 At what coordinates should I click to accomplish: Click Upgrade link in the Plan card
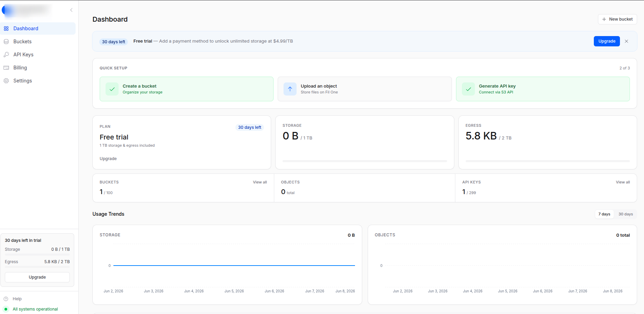tap(108, 159)
